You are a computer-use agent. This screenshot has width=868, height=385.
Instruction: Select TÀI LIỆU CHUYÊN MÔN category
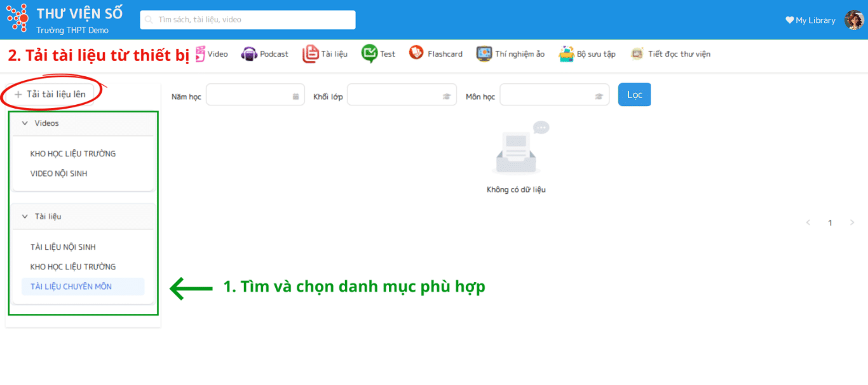[x=71, y=287]
